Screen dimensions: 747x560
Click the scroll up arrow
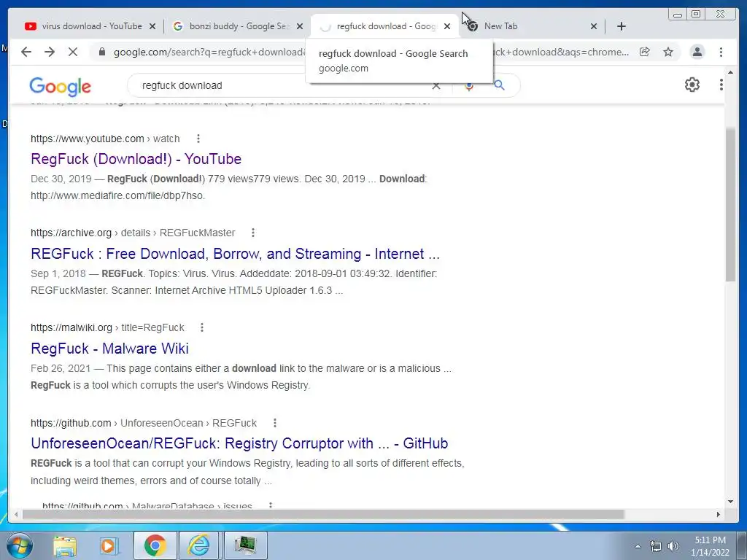coord(730,73)
